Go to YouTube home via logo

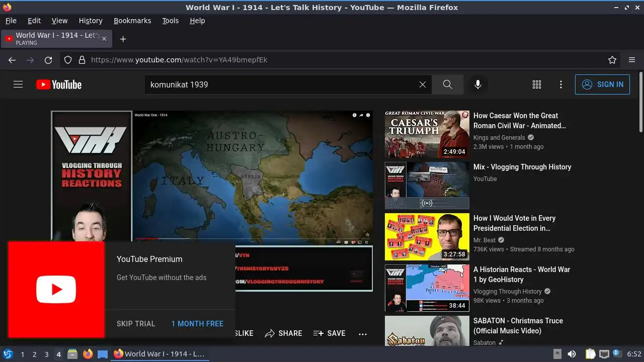tap(59, 84)
